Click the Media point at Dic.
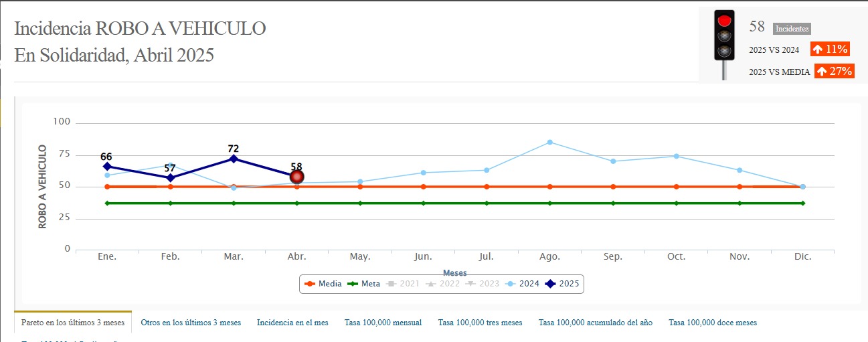This screenshot has width=868, height=342. click(x=802, y=187)
